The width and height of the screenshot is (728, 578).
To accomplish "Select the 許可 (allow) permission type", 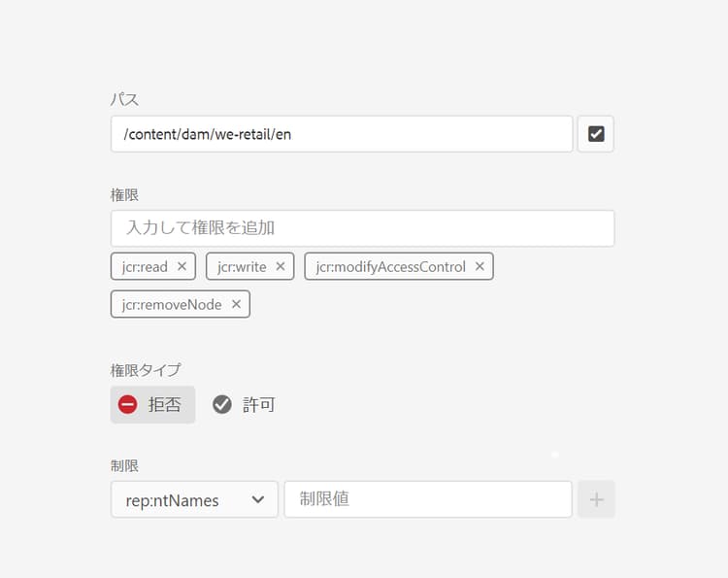I will point(244,405).
